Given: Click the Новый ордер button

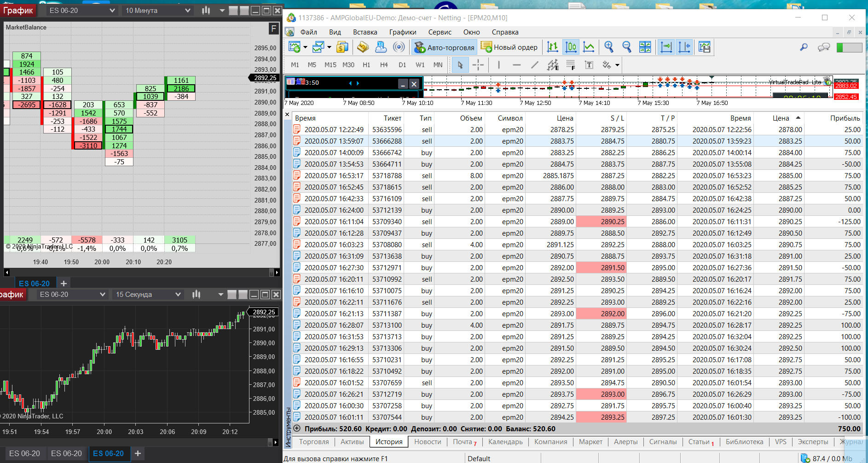Looking at the screenshot, I should point(509,47).
